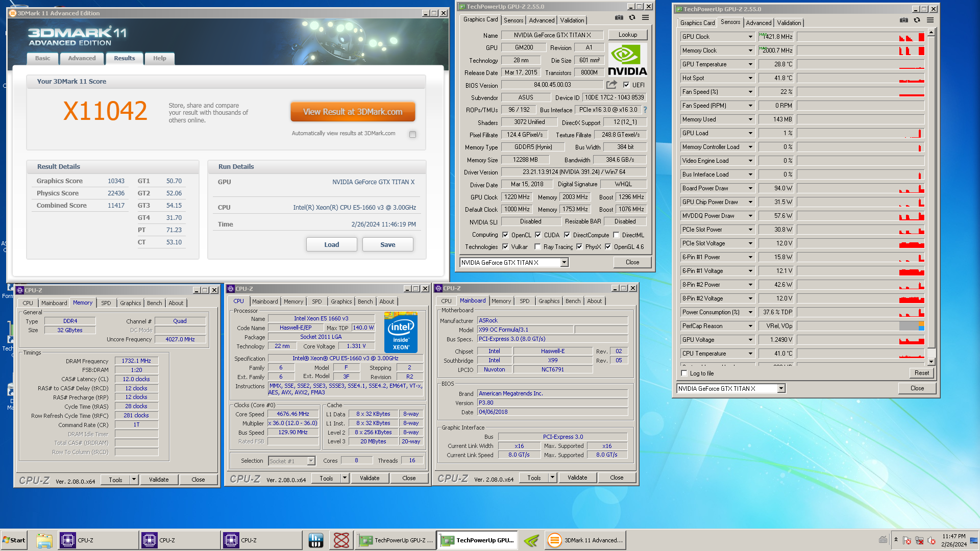Open the PerfCap Reason sensor dropdown
The height and width of the screenshot is (551, 980).
750,326
